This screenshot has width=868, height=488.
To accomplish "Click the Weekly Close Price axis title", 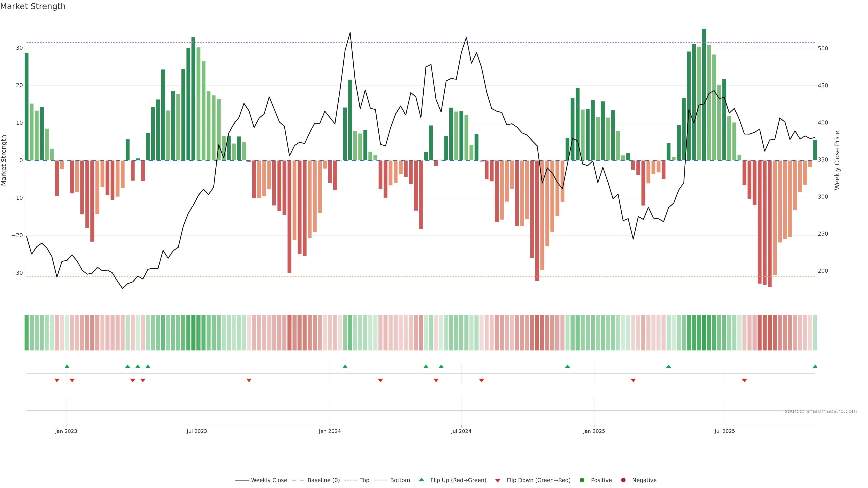I will tap(837, 160).
